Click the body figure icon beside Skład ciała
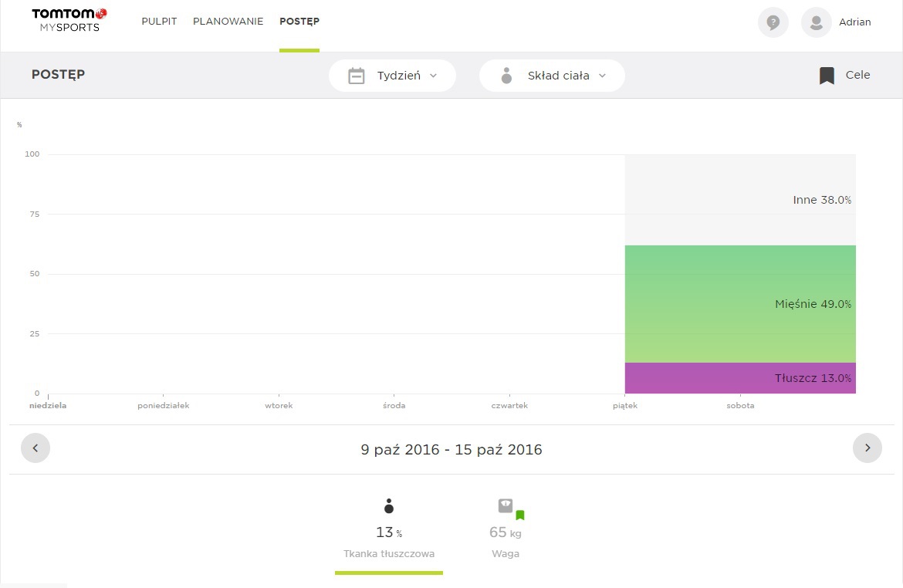Image resolution: width=903 pixels, height=588 pixels. [507, 76]
